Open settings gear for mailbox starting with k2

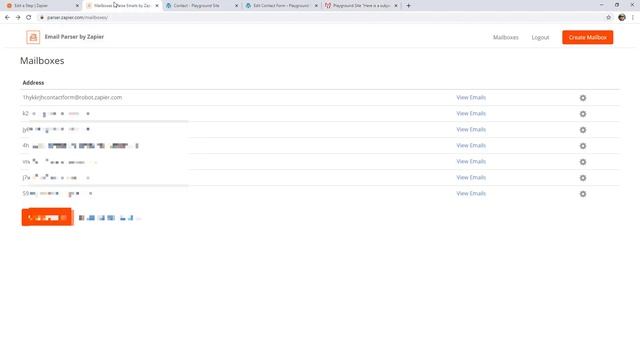tap(583, 114)
